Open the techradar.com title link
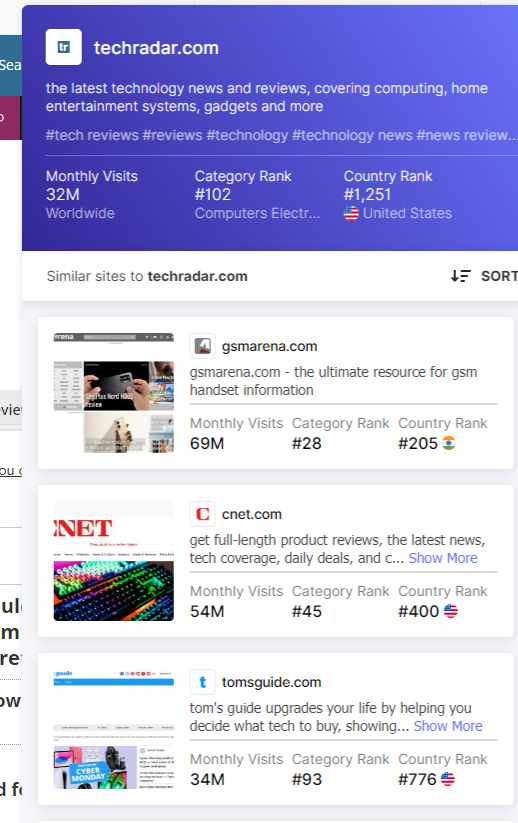 pos(156,48)
